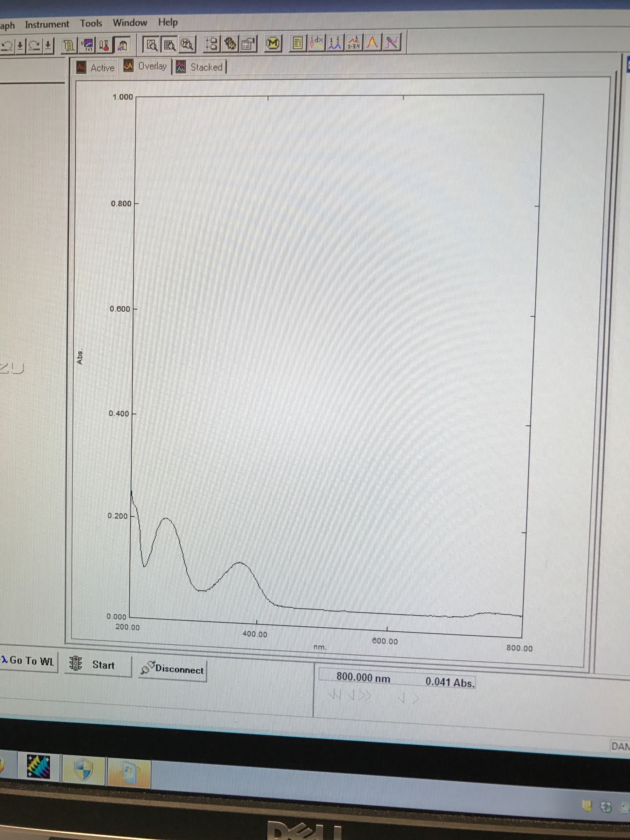Click the Disconnect instrument button
This screenshot has height=840, width=630.
pyautogui.click(x=173, y=669)
